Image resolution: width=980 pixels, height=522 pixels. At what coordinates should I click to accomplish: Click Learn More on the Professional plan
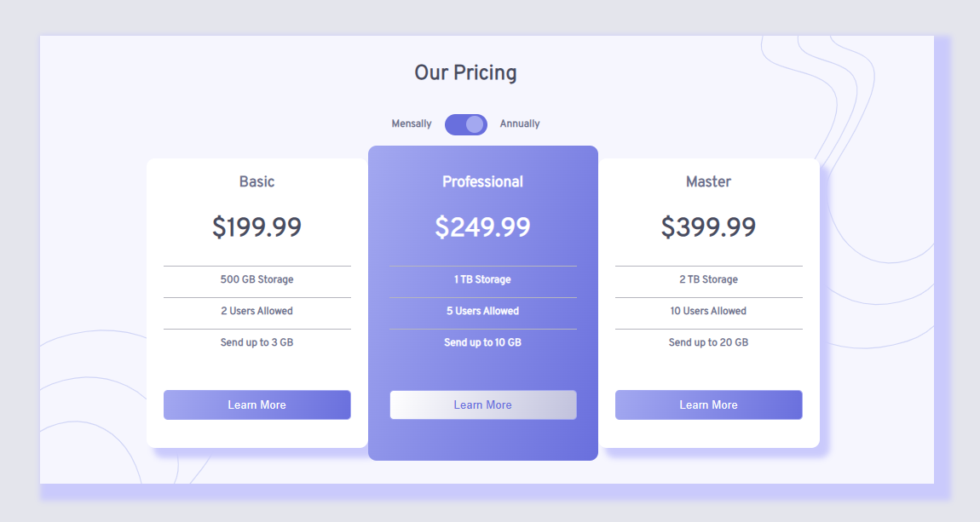point(482,404)
